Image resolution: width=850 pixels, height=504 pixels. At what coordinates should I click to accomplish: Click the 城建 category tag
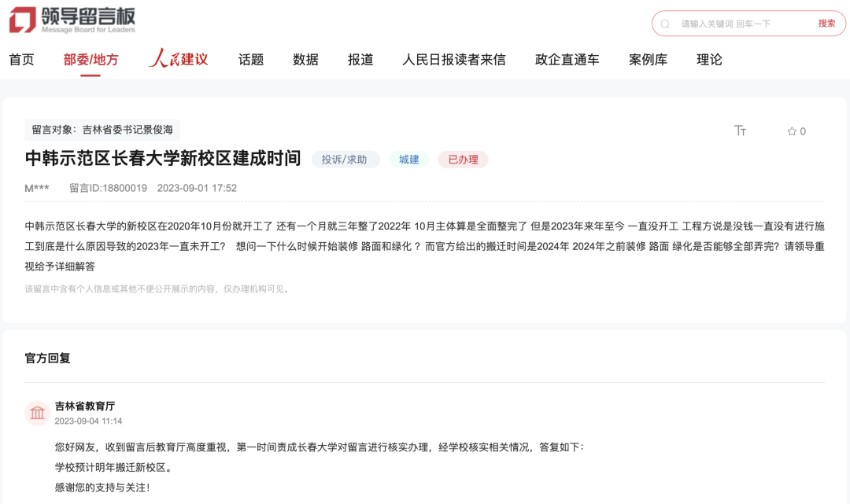coord(408,160)
